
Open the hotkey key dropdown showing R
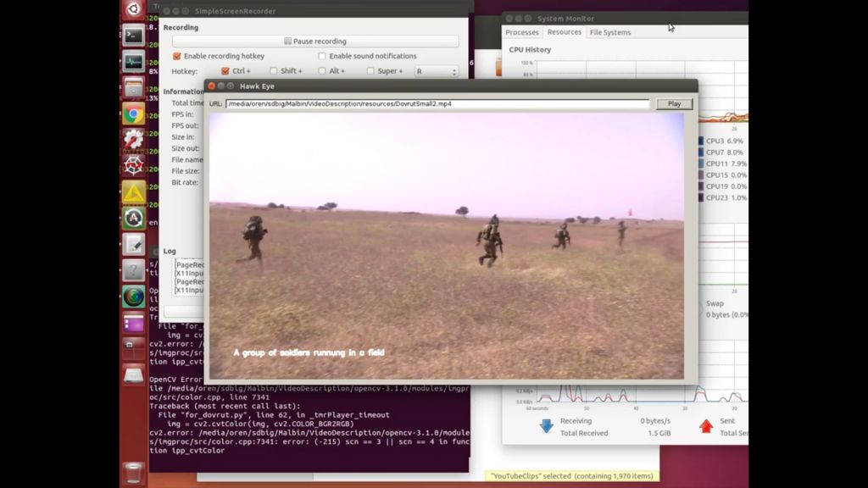click(x=437, y=71)
